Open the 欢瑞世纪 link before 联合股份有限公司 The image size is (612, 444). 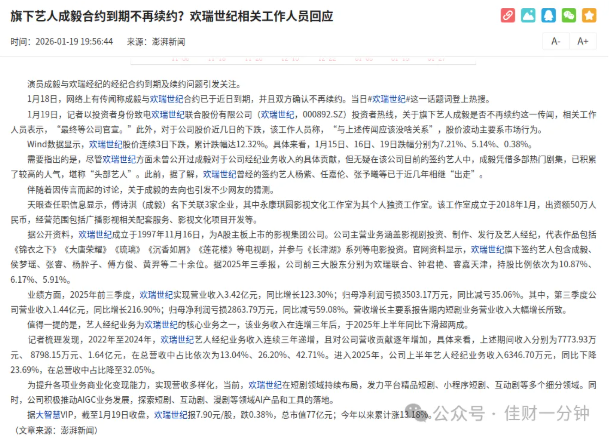(167, 114)
